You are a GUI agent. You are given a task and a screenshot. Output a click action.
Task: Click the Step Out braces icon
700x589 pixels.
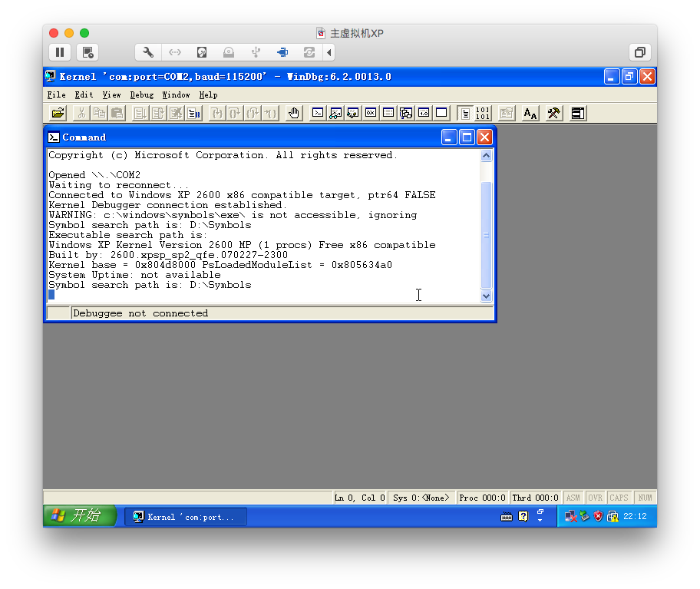[253, 114]
